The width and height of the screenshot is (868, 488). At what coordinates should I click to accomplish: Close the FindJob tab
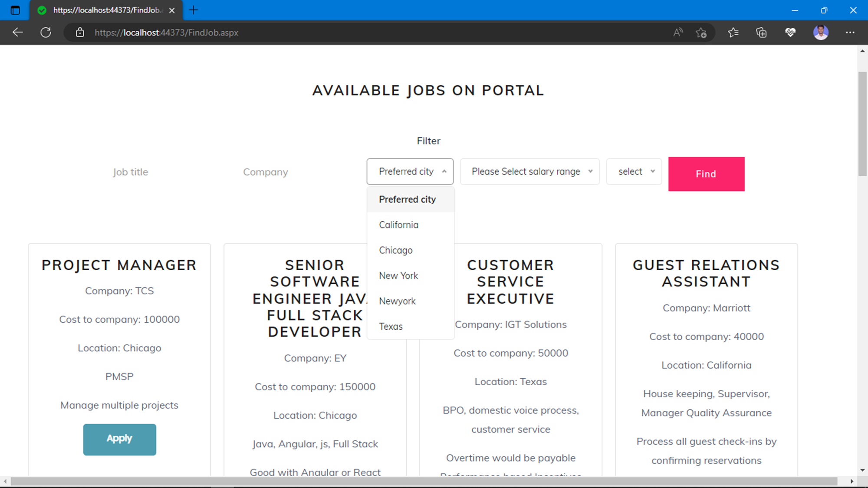click(172, 10)
